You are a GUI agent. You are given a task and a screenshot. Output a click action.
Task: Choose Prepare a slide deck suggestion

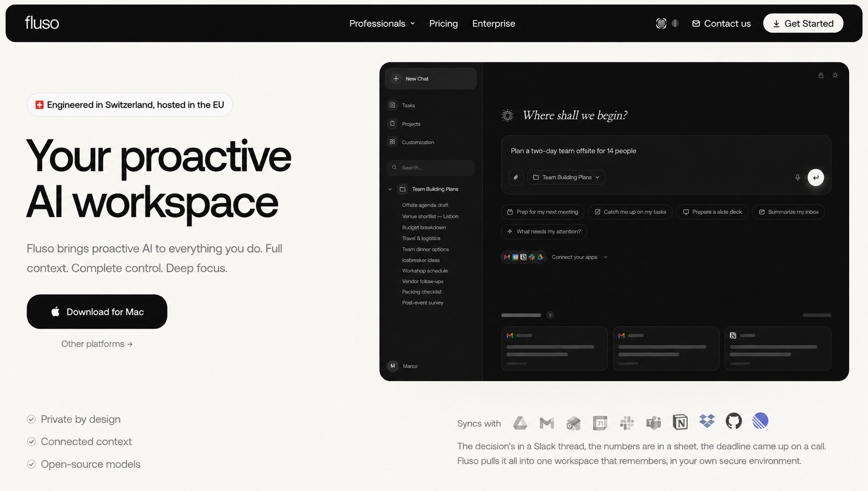(712, 212)
